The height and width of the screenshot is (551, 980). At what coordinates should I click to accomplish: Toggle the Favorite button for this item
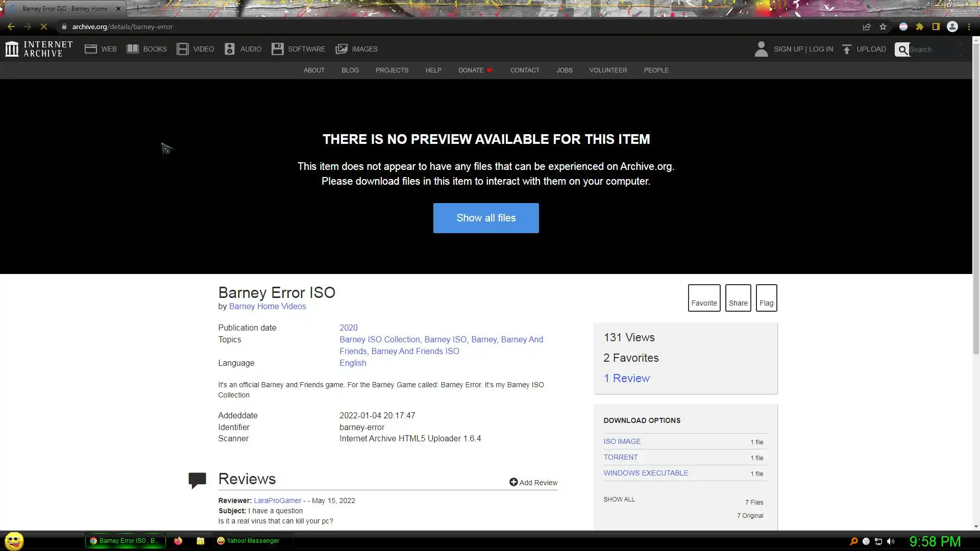704,298
